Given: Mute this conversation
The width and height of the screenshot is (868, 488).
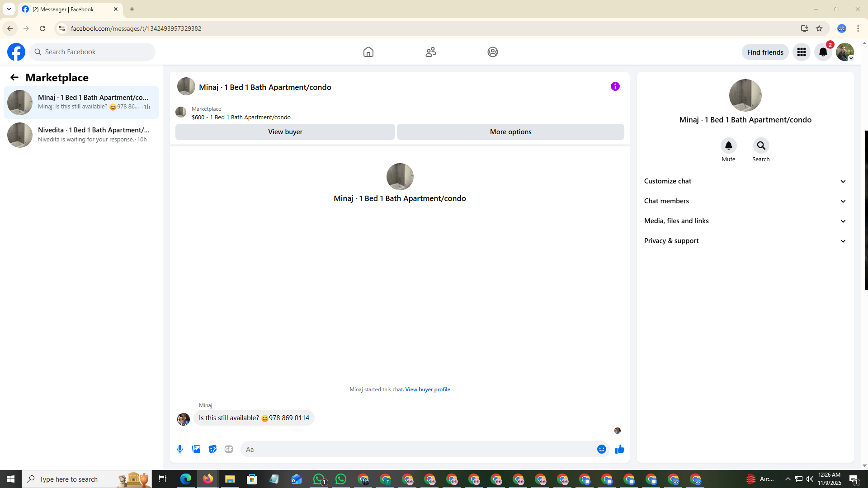Looking at the screenshot, I should coord(728,145).
